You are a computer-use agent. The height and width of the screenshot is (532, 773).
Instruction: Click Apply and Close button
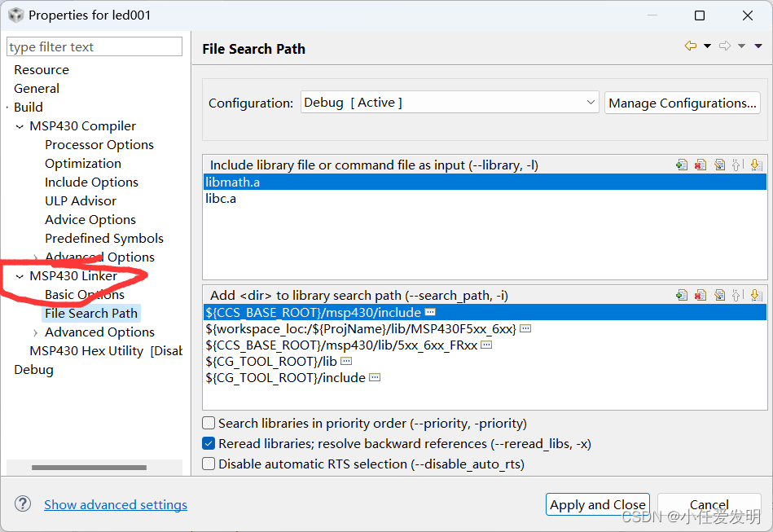pos(598,504)
